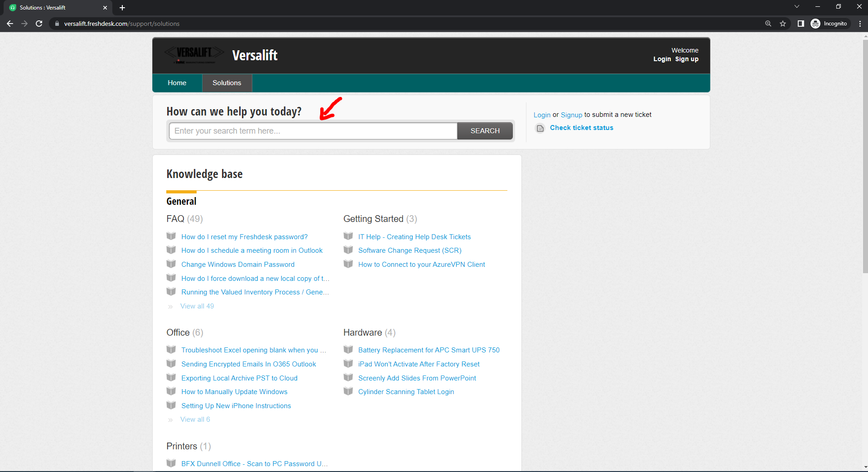Click Signup link to submit a ticket
This screenshot has height=472, width=868.
click(571, 115)
